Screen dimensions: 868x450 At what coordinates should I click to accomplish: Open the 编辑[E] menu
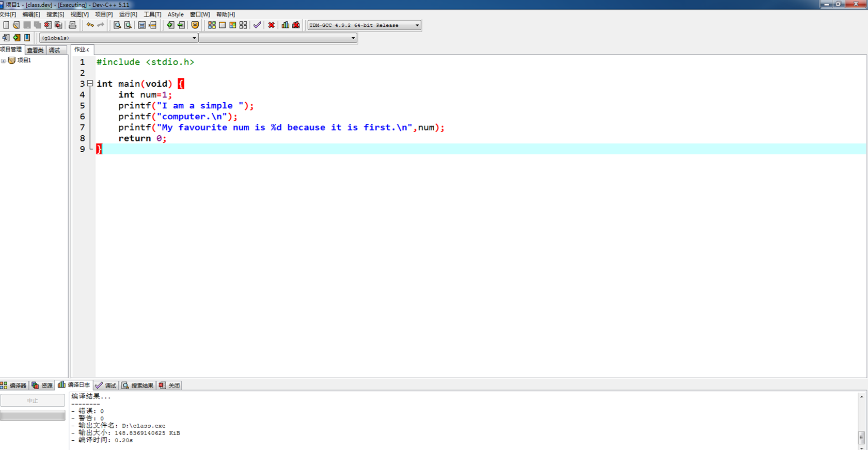[31, 14]
